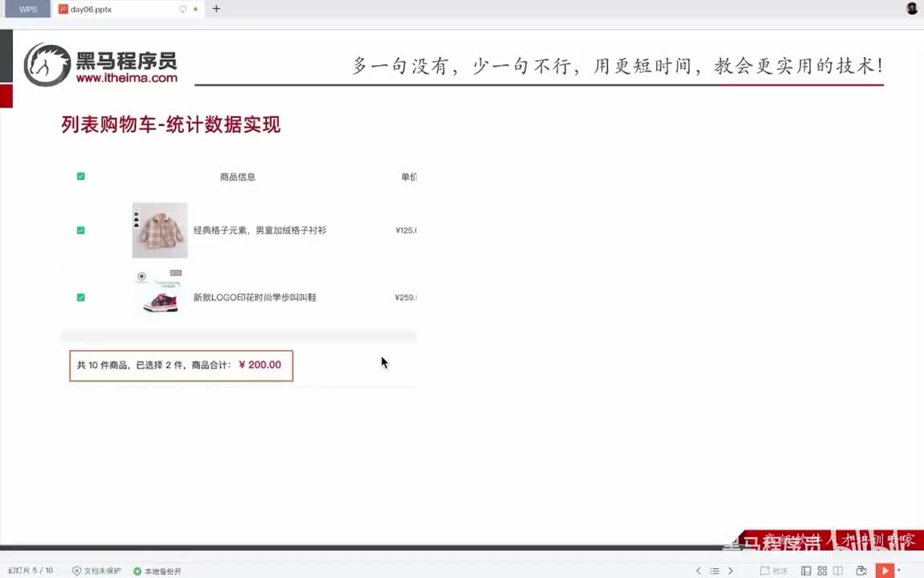
Task: Go to the previous slide arrow
Action: tap(699, 571)
